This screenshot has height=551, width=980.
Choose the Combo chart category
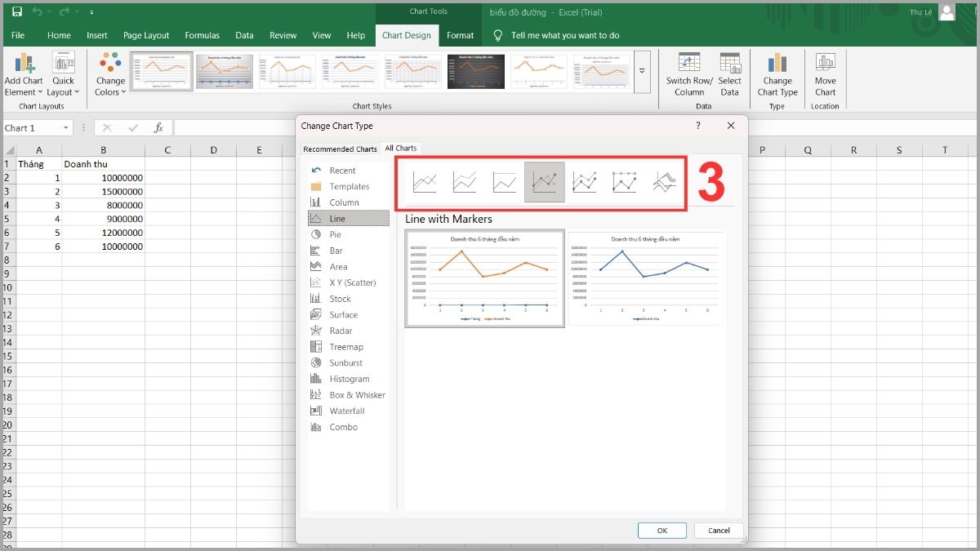click(x=343, y=427)
